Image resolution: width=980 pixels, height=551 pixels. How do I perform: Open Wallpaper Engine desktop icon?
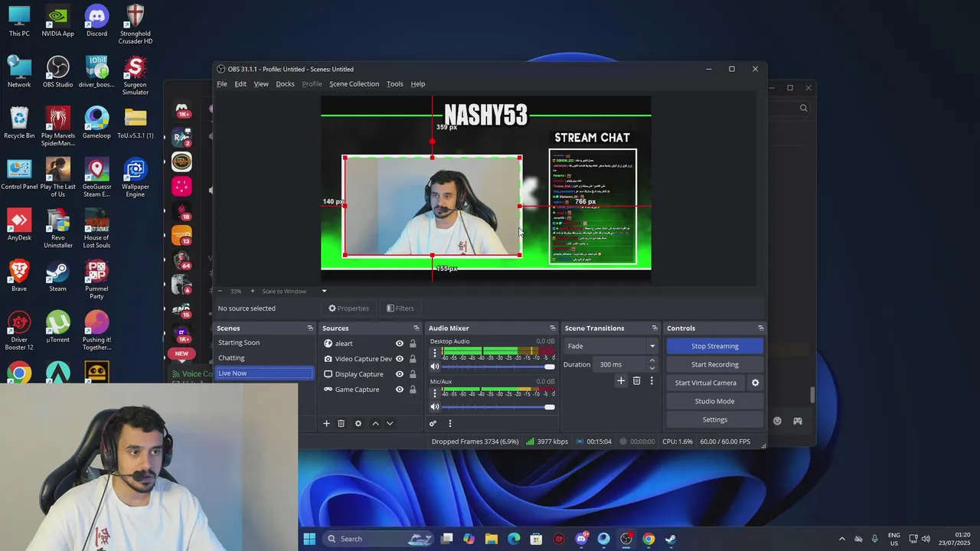[136, 178]
